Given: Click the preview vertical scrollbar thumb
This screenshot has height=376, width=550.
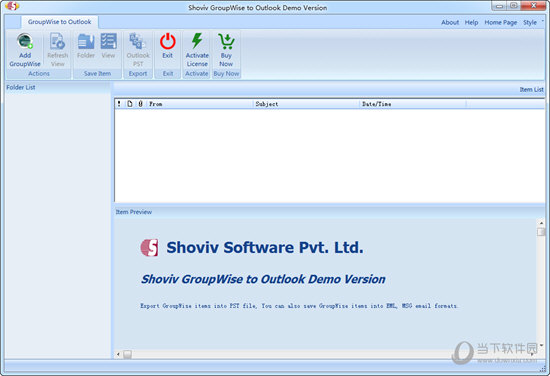Looking at the screenshot, I should (541, 232).
